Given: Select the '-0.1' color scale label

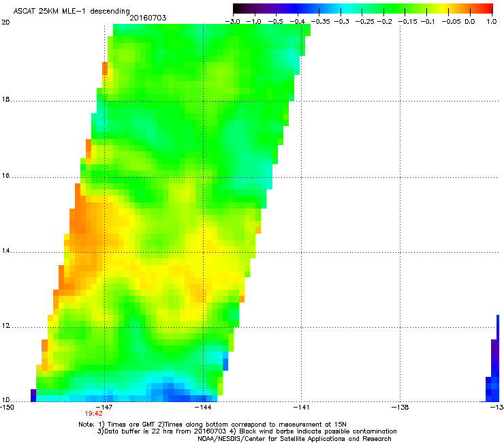Looking at the screenshot, I should (x=428, y=22).
